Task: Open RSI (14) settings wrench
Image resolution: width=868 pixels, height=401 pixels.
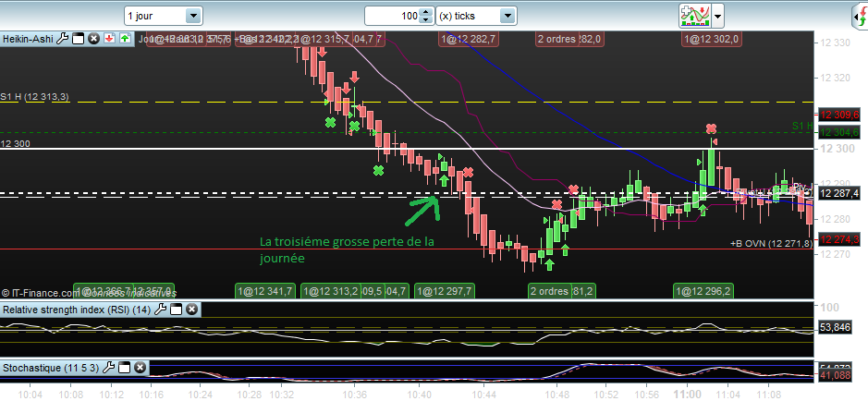Action: point(160,310)
